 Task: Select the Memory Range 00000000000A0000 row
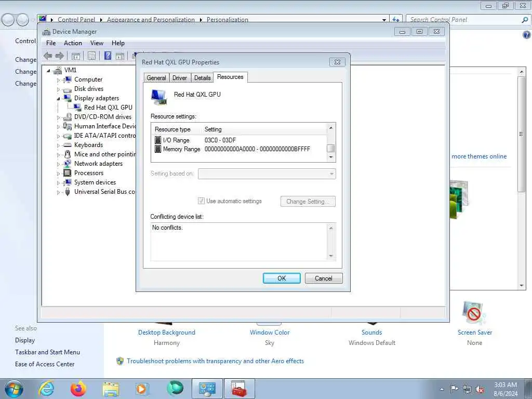tap(239, 149)
